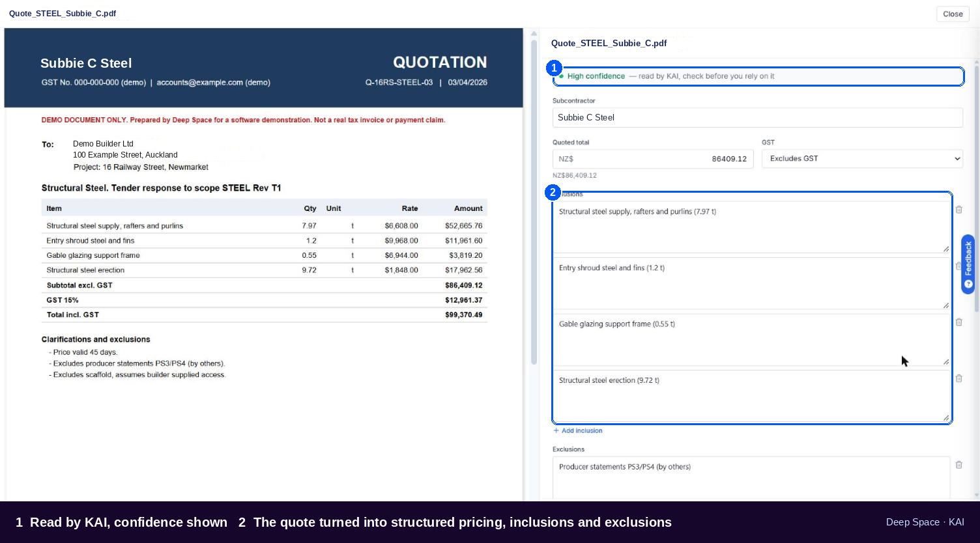Click the $52,665.76 amount cell
Screen dimensions: 980x543
[463, 226]
